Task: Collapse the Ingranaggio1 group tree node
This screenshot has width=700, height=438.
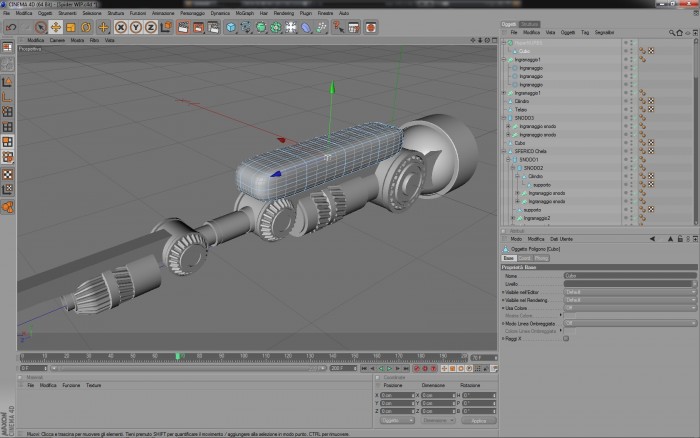Action: [504, 59]
